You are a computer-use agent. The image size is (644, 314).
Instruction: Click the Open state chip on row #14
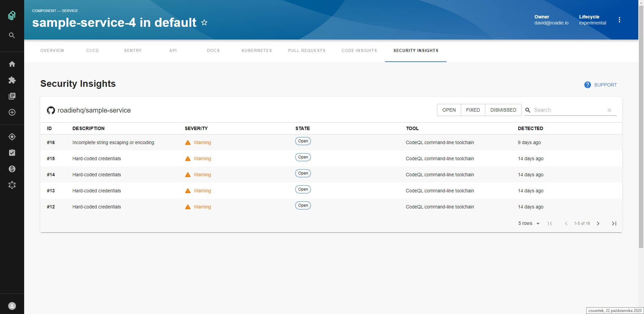tap(303, 173)
